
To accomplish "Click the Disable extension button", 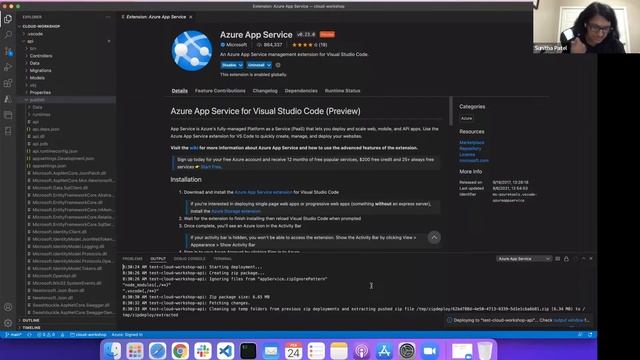I will (x=229, y=65).
